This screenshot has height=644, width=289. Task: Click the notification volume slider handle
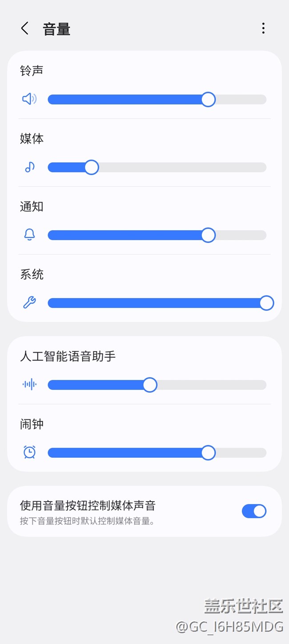pos(208,235)
